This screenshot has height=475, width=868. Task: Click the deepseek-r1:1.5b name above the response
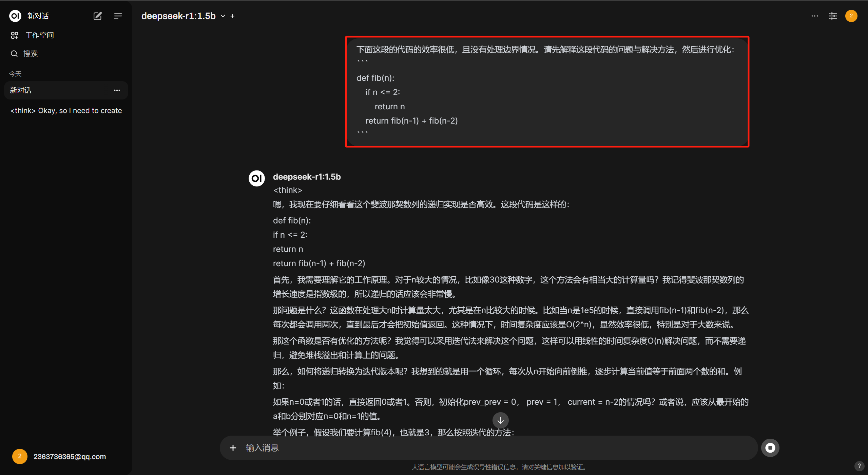pos(307,177)
